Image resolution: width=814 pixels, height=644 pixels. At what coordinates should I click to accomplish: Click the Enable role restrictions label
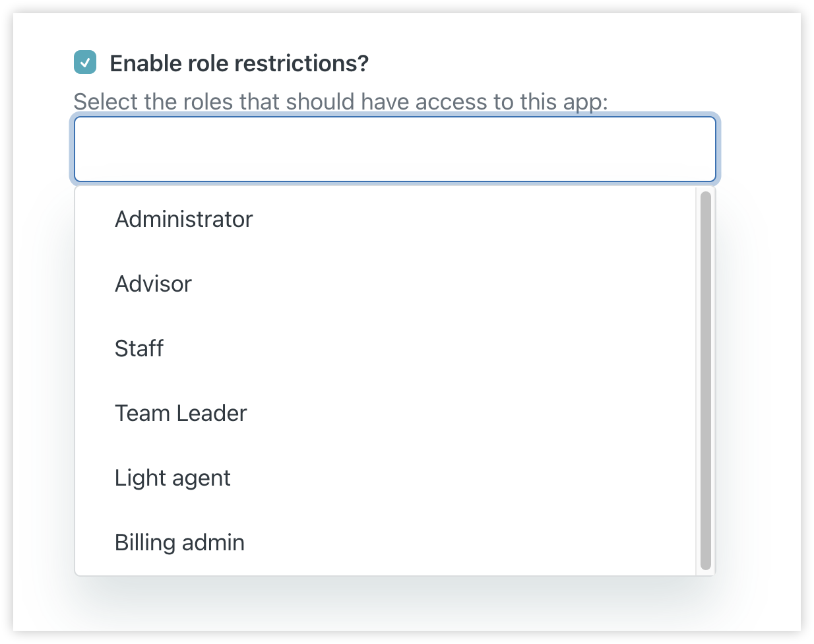tap(240, 63)
